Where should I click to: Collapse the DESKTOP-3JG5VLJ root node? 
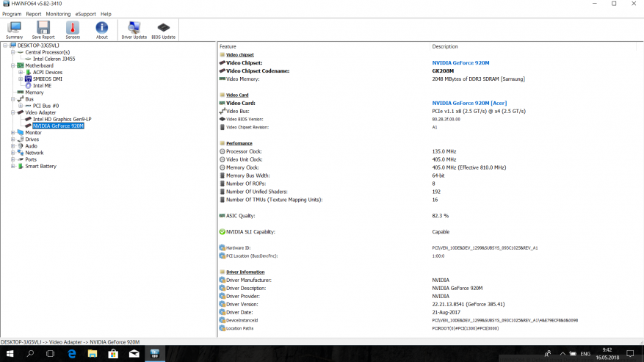click(x=5, y=46)
